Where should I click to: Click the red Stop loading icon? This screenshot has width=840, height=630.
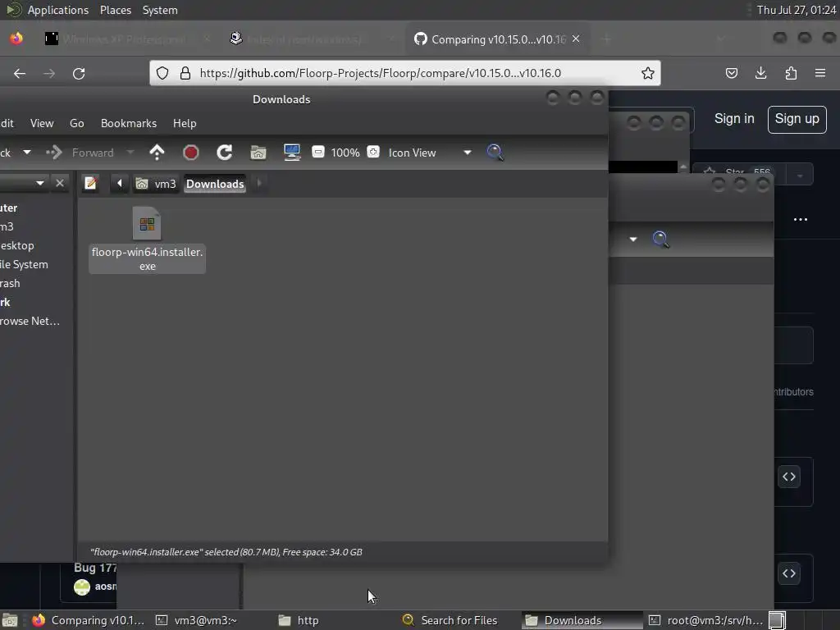(x=190, y=153)
